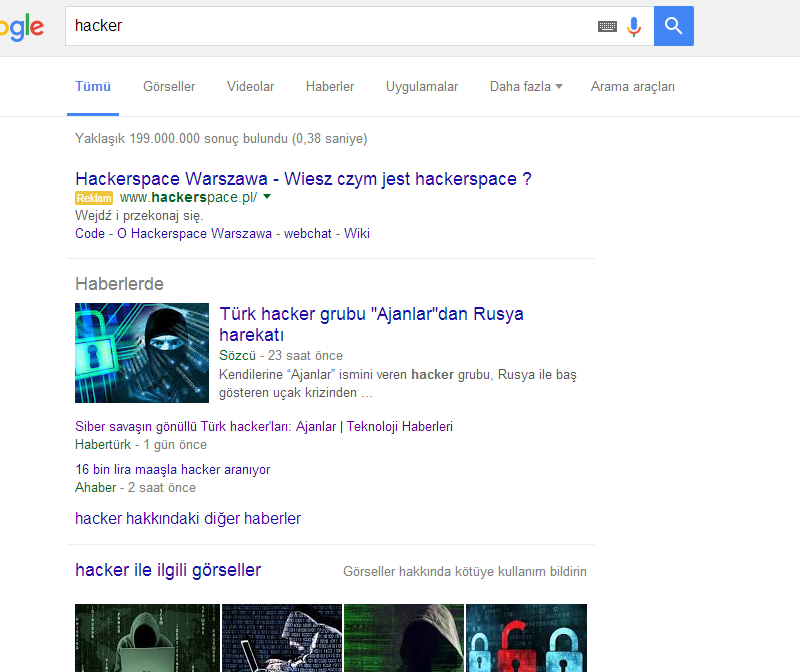Open hacker ile ilgili görseller heading
This screenshot has width=800, height=672.
click(168, 570)
